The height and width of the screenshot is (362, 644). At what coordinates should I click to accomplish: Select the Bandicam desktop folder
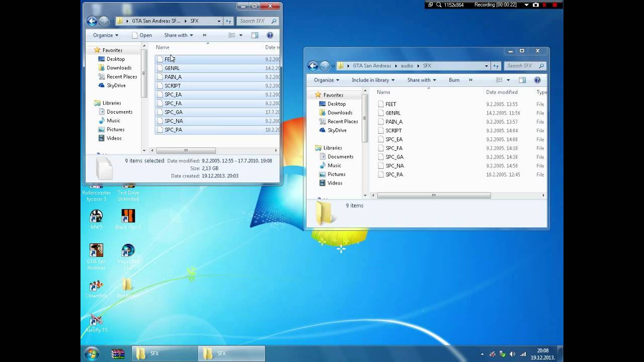pos(128,289)
